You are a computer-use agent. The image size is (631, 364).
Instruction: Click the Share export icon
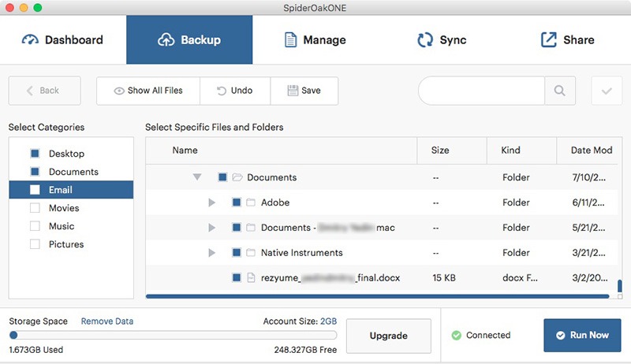pyautogui.click(x=548, y=39)
